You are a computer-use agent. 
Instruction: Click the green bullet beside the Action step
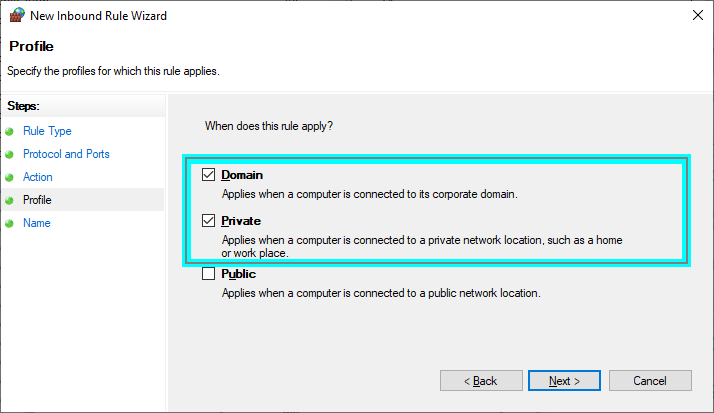[x=10, y=178]
